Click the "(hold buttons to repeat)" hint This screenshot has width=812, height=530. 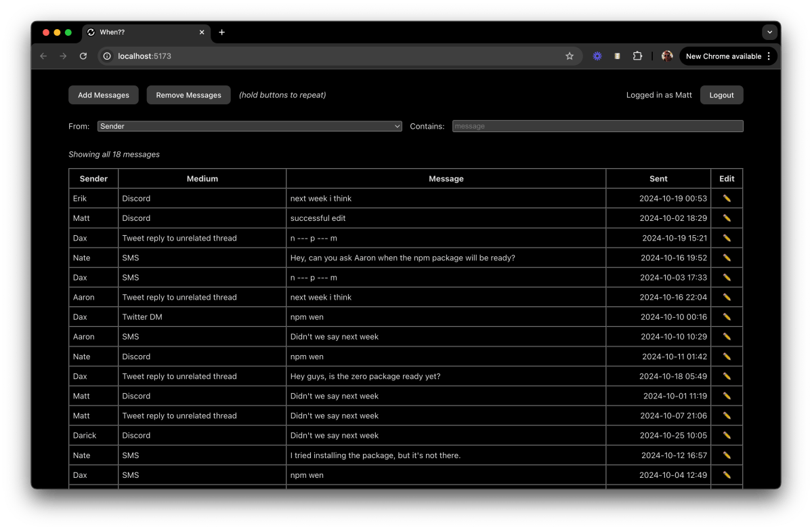pyautogui.click(x=282, y=95)
